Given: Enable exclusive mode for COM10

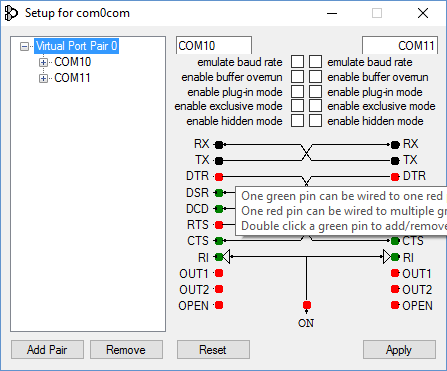Looking at the screenshot, I should coord(297,106).
